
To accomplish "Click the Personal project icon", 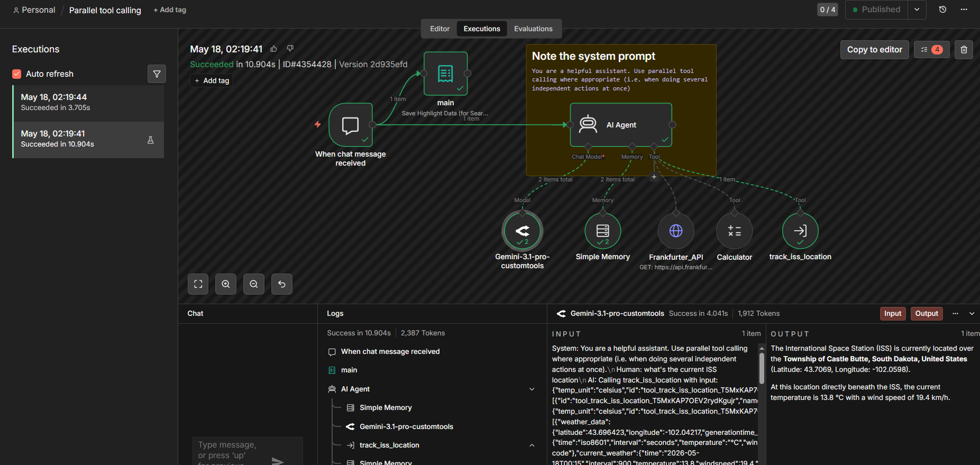I will point(16,10).
